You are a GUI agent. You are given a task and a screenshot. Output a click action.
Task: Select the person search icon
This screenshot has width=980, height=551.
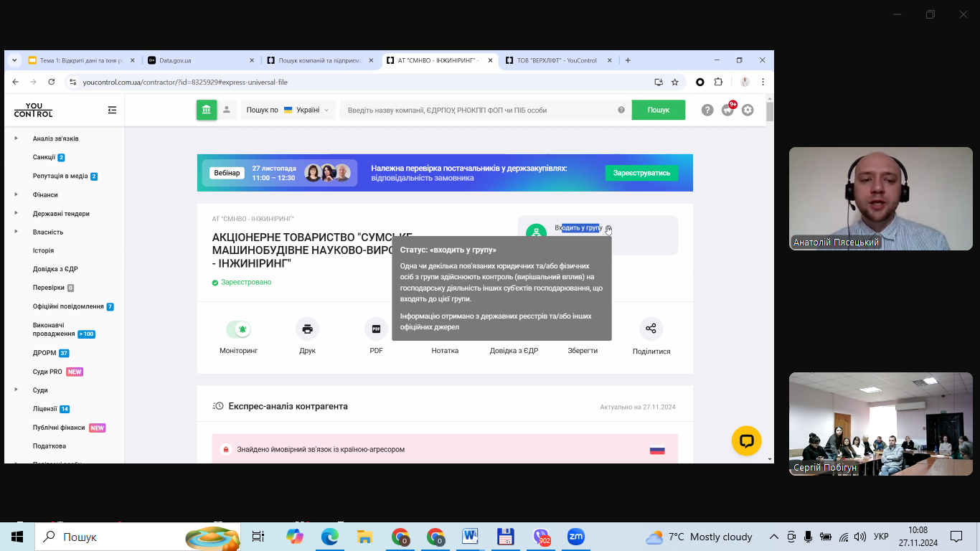(x=227, y=110)
